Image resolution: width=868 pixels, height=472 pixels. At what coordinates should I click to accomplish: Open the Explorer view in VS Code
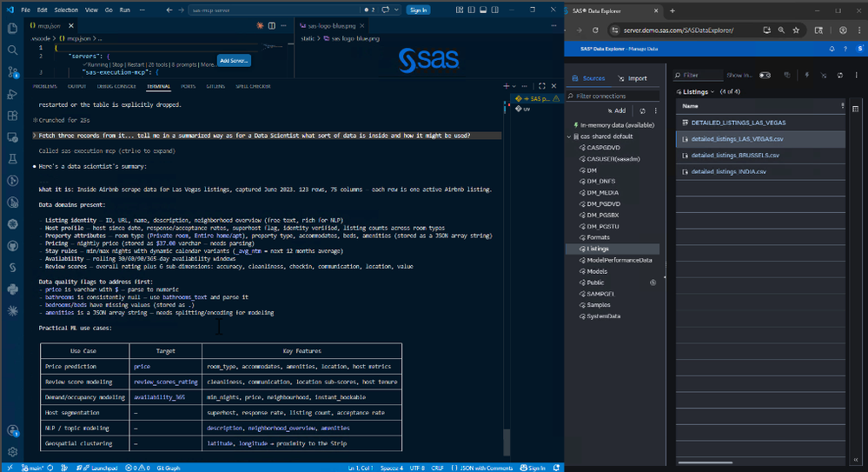pos(12,29)
